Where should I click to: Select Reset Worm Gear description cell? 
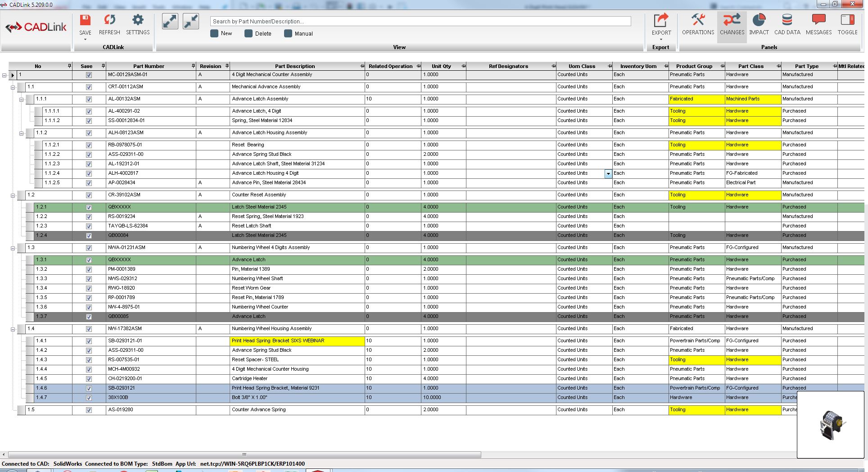[x=297, y=288]
